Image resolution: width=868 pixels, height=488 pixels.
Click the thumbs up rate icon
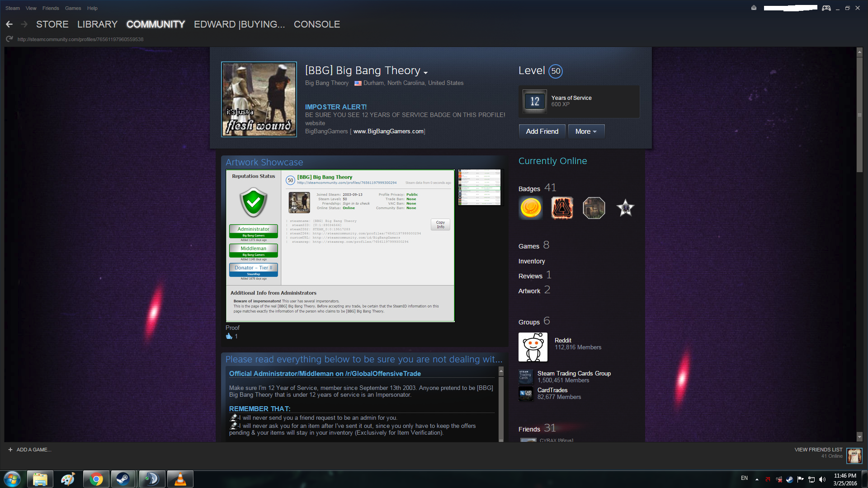pos(229,336)
